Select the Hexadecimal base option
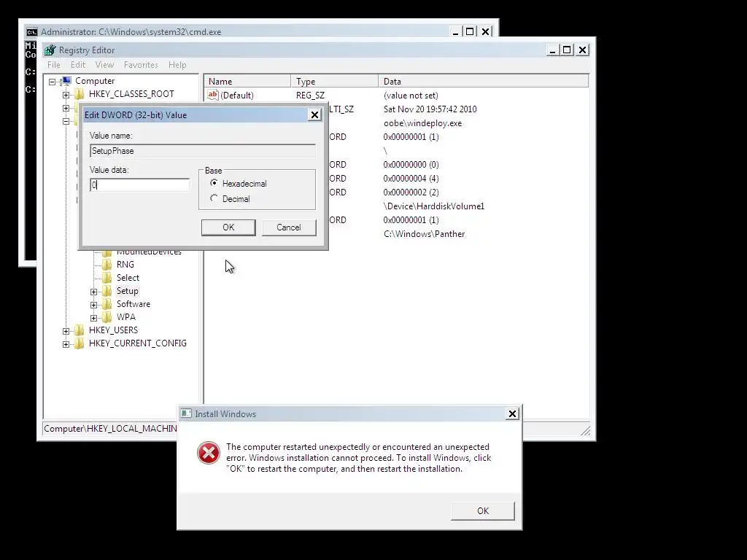 pos(214,183)
